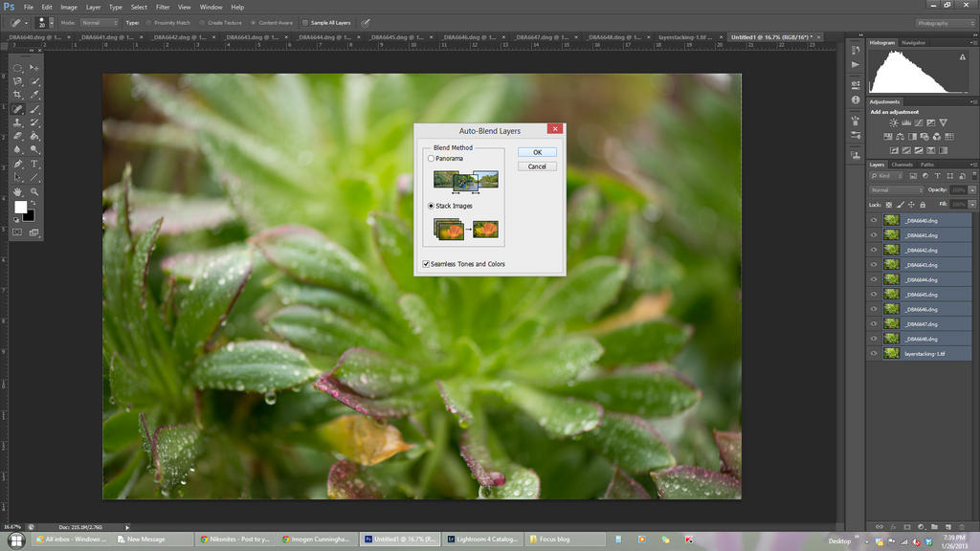Open the layer blend mode dropdown
The height and width of the screenshot is (551, 980).
(896, 190)
